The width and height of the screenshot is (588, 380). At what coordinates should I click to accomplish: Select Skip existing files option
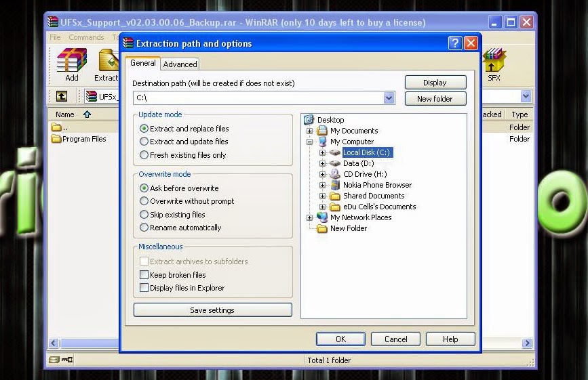[144, 215]
